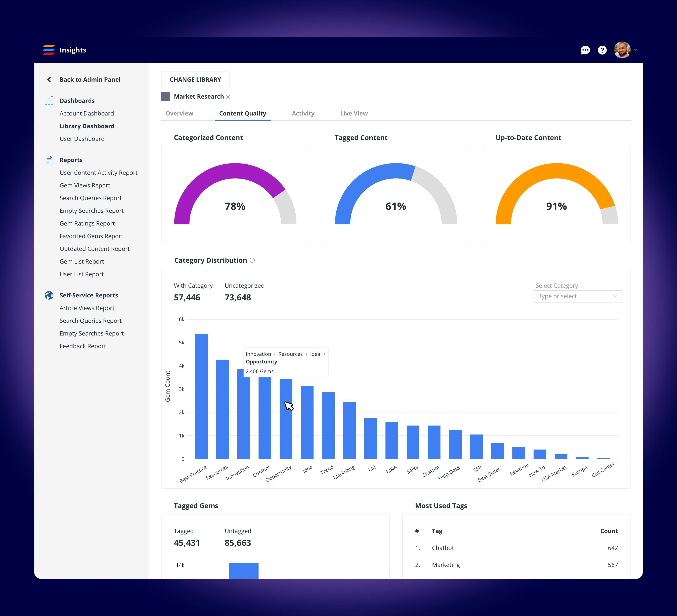Remove the Market Research library tag
677x616 pixels.
click(228, 97)
